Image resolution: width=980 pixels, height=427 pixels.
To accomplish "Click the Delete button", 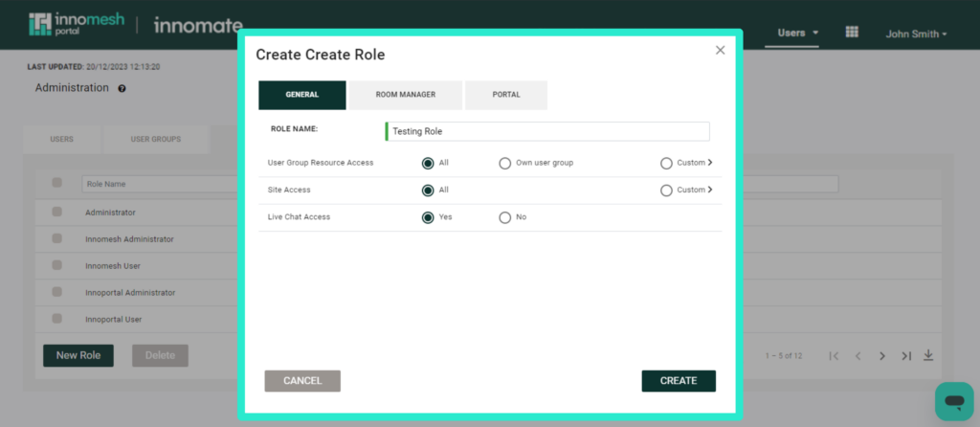I will [x=160, y=356].
